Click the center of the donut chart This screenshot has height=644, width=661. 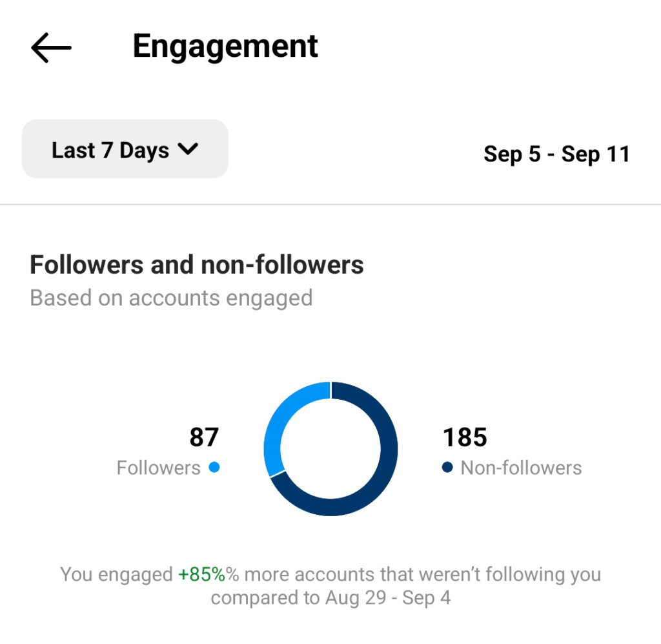(332, 448)
